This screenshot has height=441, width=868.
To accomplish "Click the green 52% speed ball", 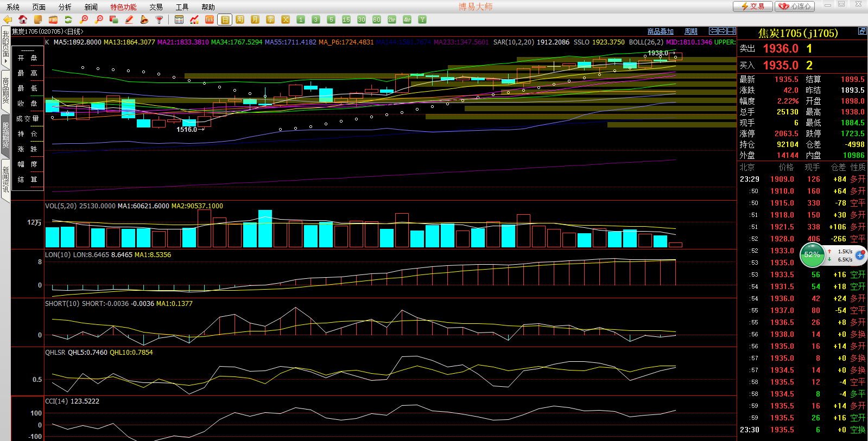I will click(x=812, y=254).
